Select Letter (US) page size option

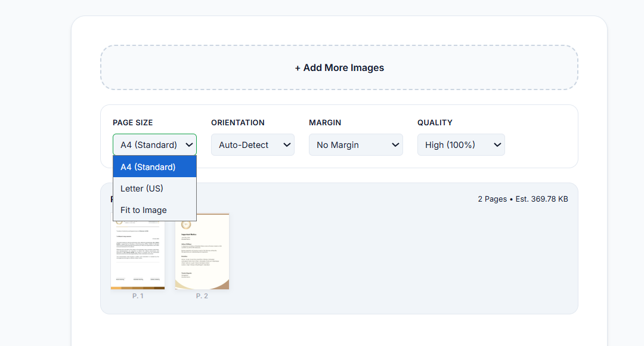coord(155,189)
